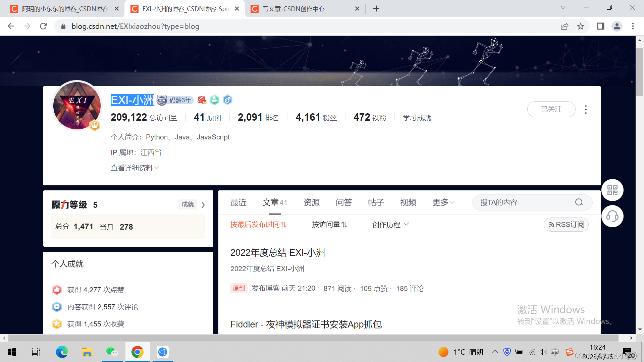The width and height of the screenshot is (644, 362).
Task: Click the crown badge on profile avatar
Action: tap(94, 126)
